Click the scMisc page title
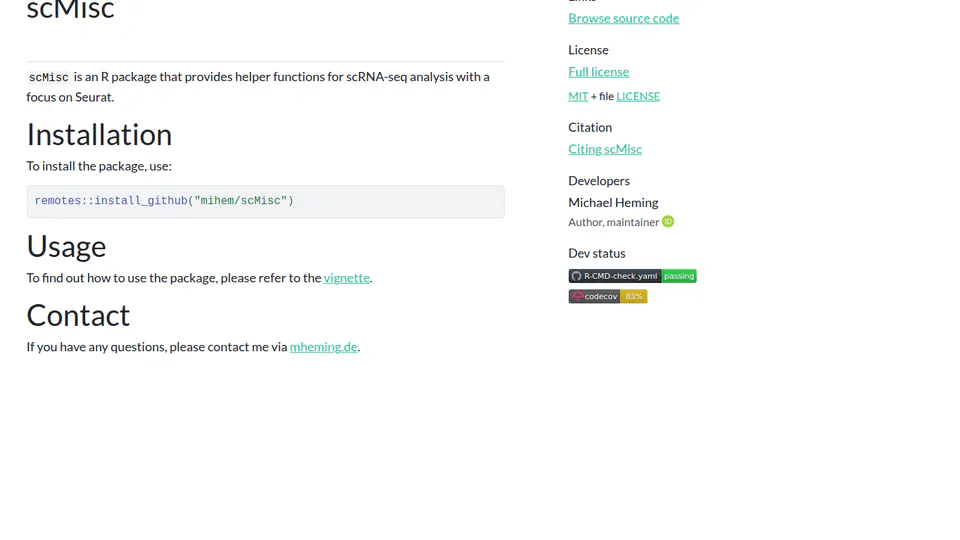The width and height of the screenshot is (960, 540). (x=70, y=10)
